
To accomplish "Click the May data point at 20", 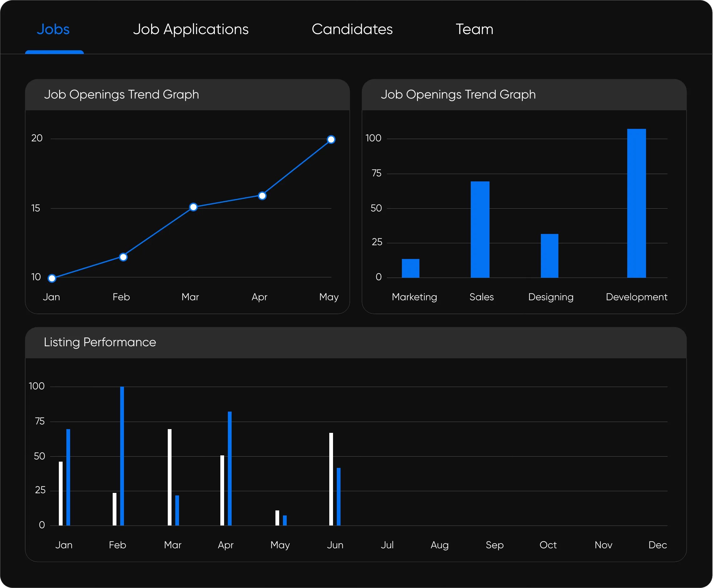I will pos(331,139).
